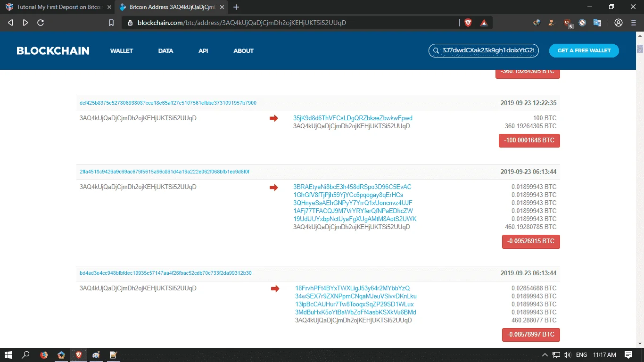Screen dimensions: 644x362
Task: Open the 11:17 AM clock
Action: (605, 355)
